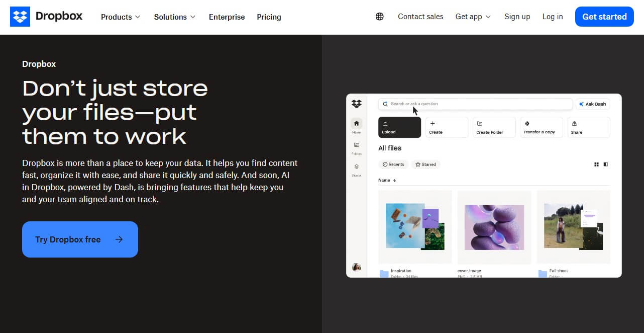Expand the Products dropdown menu
This screenshot has height=333, width=644.
click(x=120, y=17)
